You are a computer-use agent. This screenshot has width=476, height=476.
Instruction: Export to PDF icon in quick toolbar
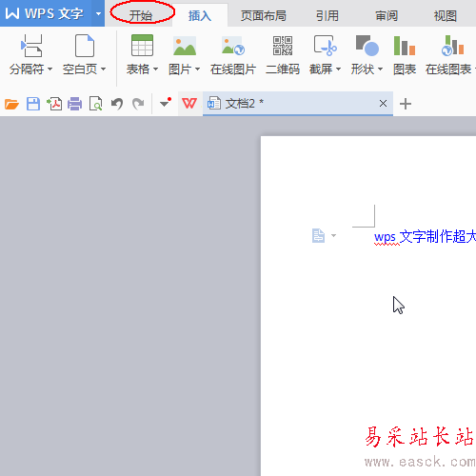point(54,104)
